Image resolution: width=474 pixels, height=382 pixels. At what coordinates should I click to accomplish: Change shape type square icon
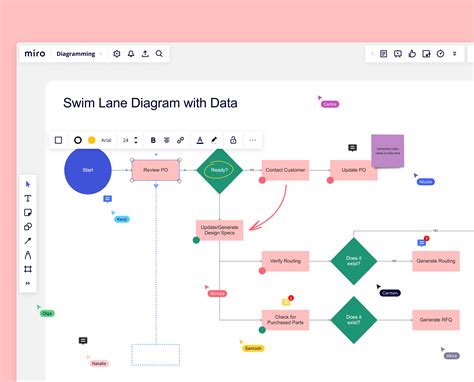click(x=58, y=140)
